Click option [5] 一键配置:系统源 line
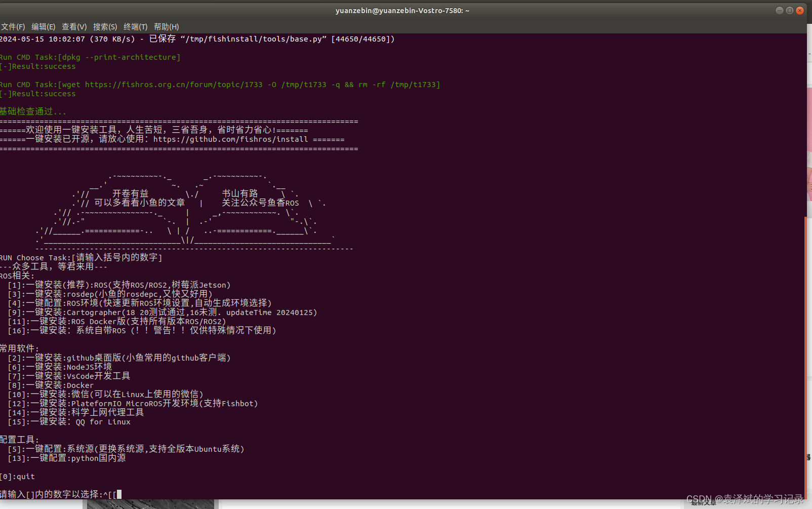This screenshot has height=509, width=812. click(x=127, y=449)
